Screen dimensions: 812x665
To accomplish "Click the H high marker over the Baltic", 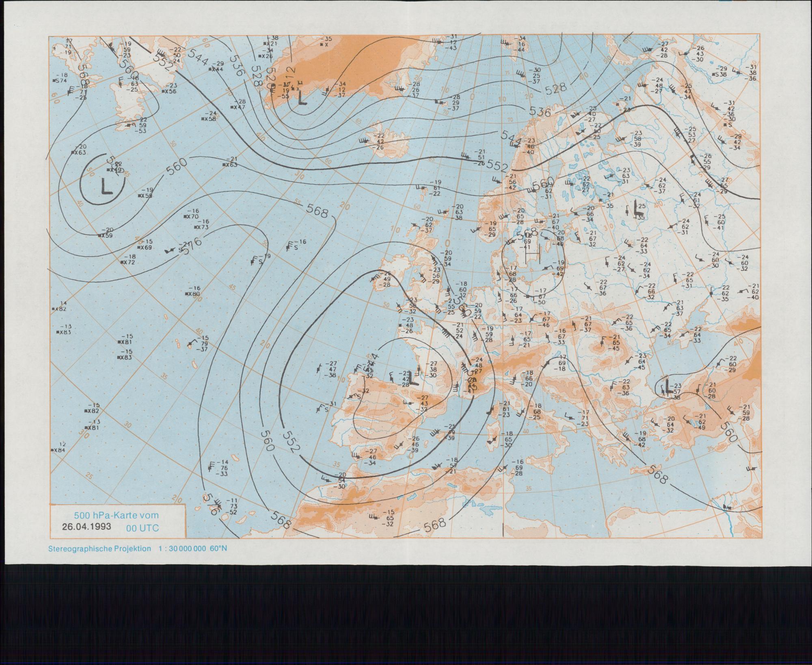I will coord(532,255).
